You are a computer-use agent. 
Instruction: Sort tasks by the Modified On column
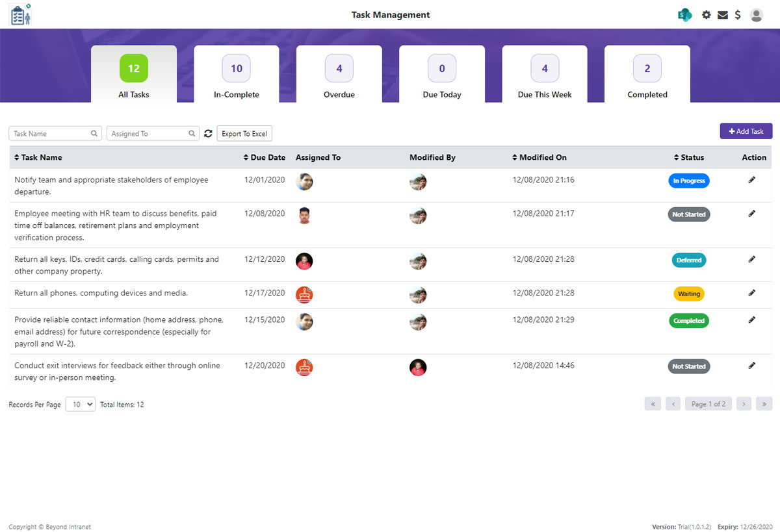542,157
